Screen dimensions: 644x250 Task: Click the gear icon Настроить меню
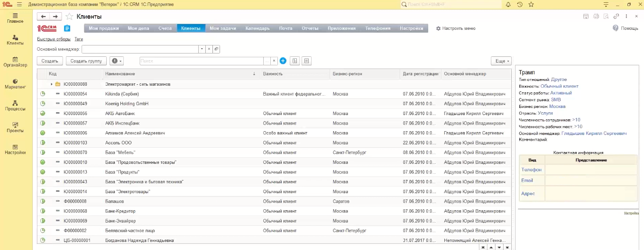tap(438, 28)
